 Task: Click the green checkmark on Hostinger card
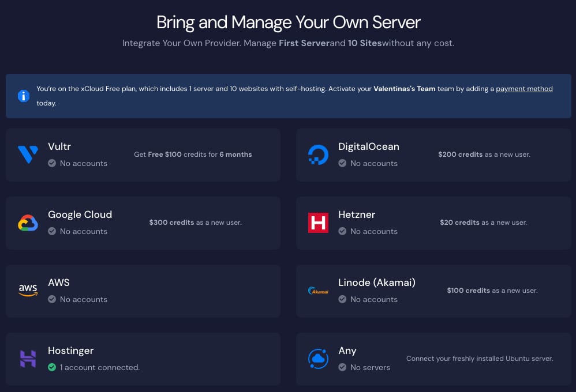pyautogui.click(x=53, y=367)
